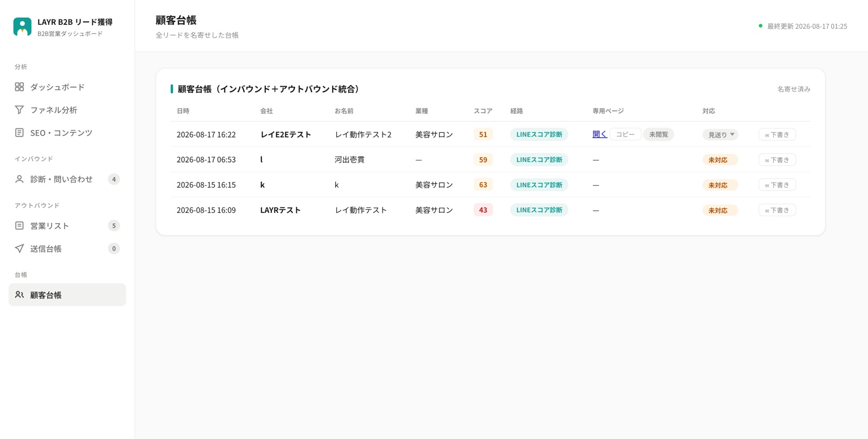Click 下書き button for LAYRテスト row
The height and width of the screenshot is (439, 868).
pyautogui.click(x=777, y=210)
